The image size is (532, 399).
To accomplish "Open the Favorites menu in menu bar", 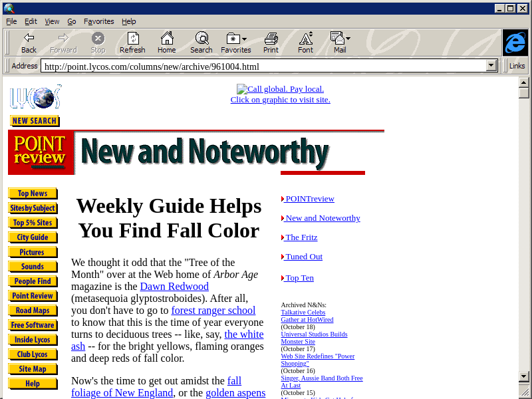I will click(x=98, y=21).
